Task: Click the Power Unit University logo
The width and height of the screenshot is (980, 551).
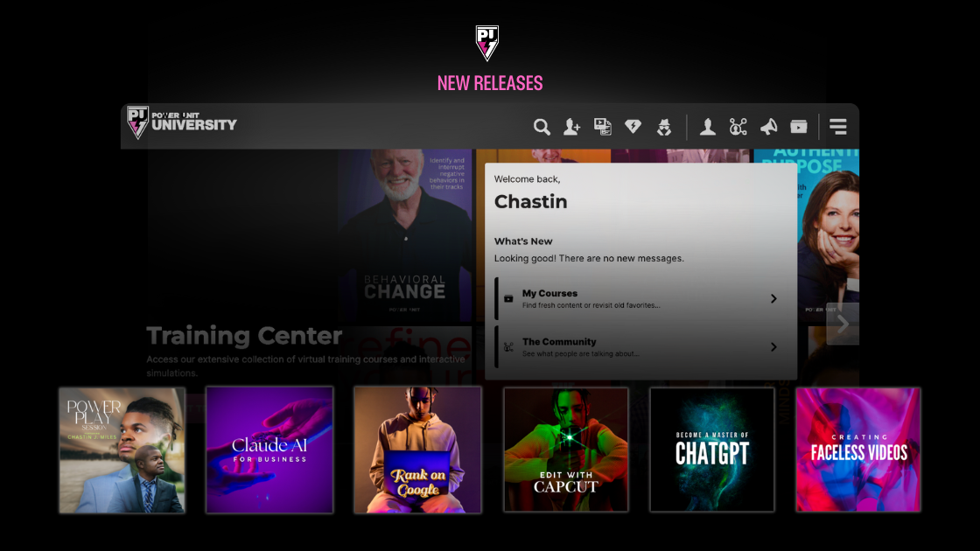Action: click(181, 122)
